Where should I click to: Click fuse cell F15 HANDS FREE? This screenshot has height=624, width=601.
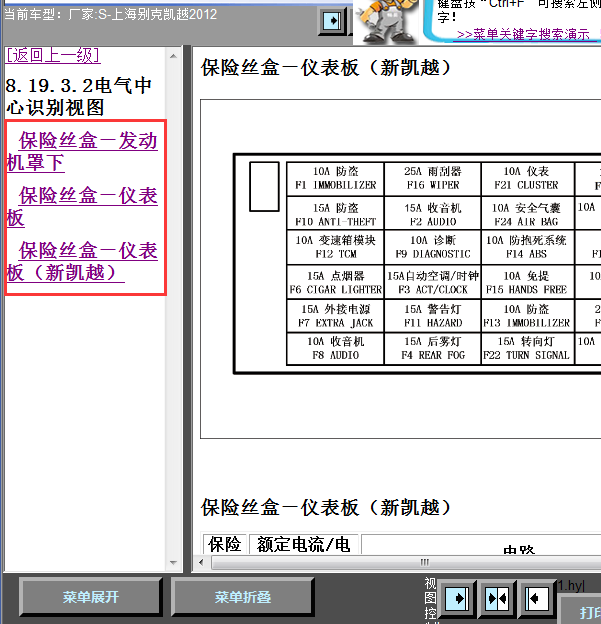(527, 282)
